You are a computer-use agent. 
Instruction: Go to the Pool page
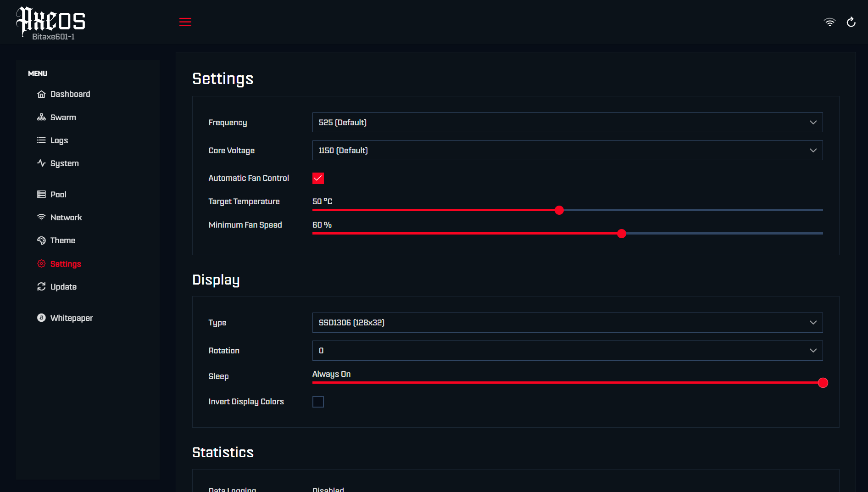point(58,195)
